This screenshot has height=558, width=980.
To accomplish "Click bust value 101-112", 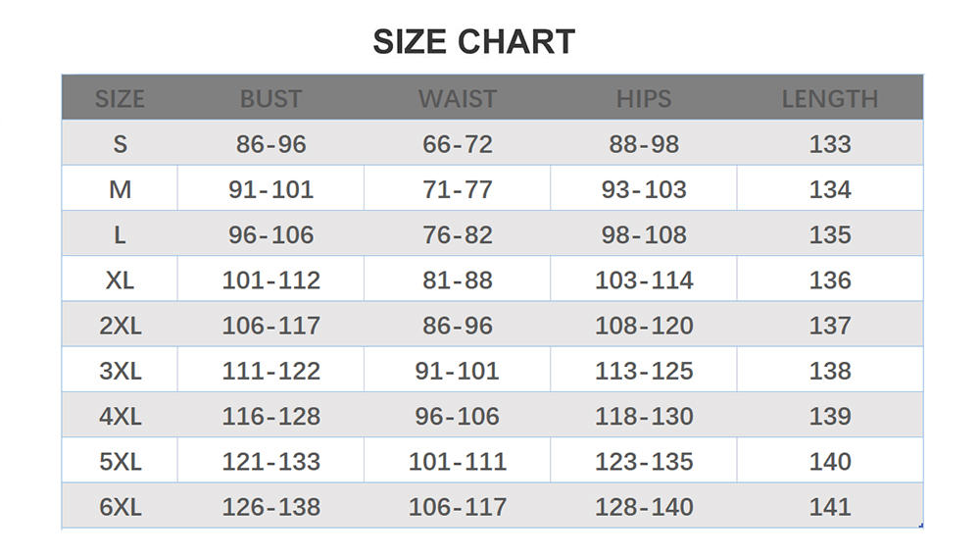I will tap(270, 280).
